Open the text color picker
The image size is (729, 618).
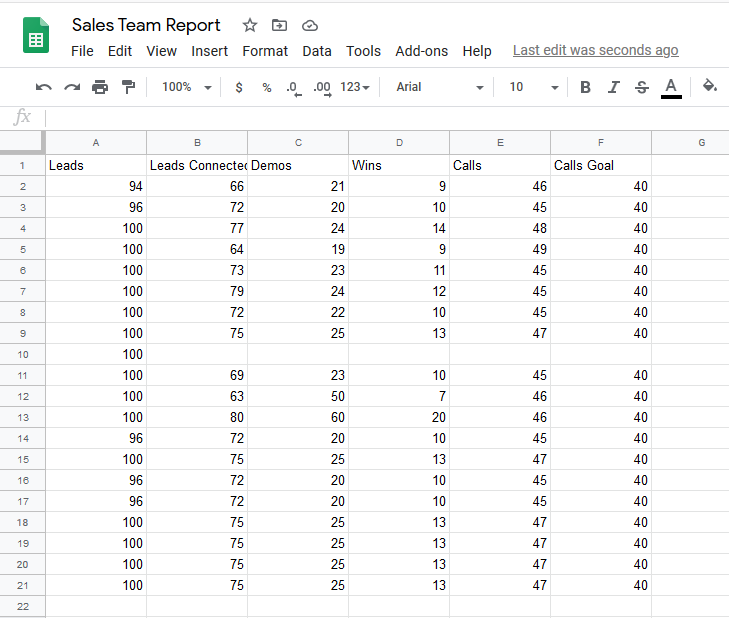671,87
